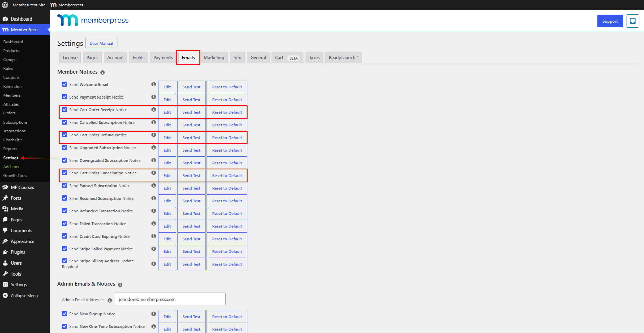Switch to the License tab
Viewport: 644px width, 333px height.
(70, 58)
